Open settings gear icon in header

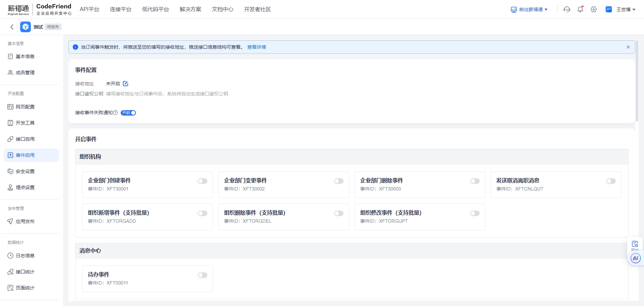pos(594,9)
